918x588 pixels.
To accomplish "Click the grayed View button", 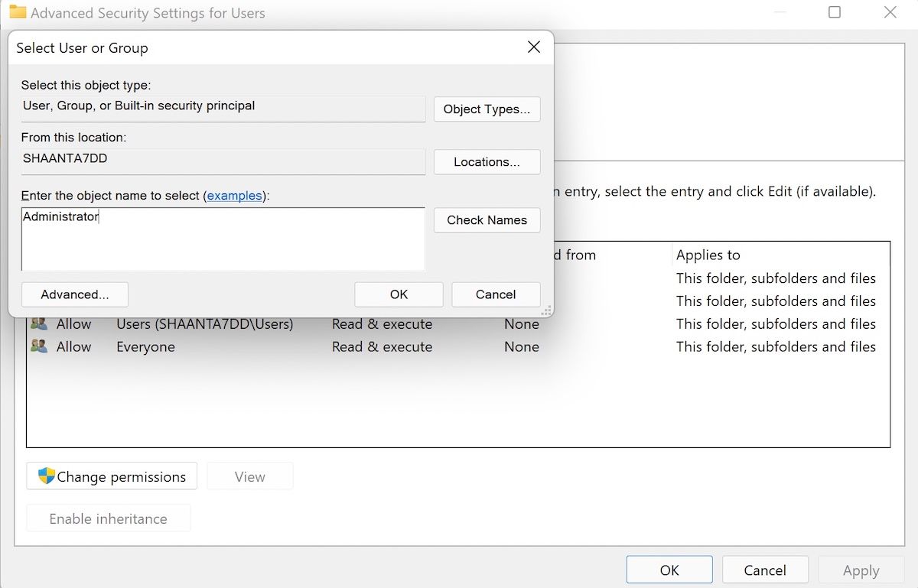I will point(250,476).
